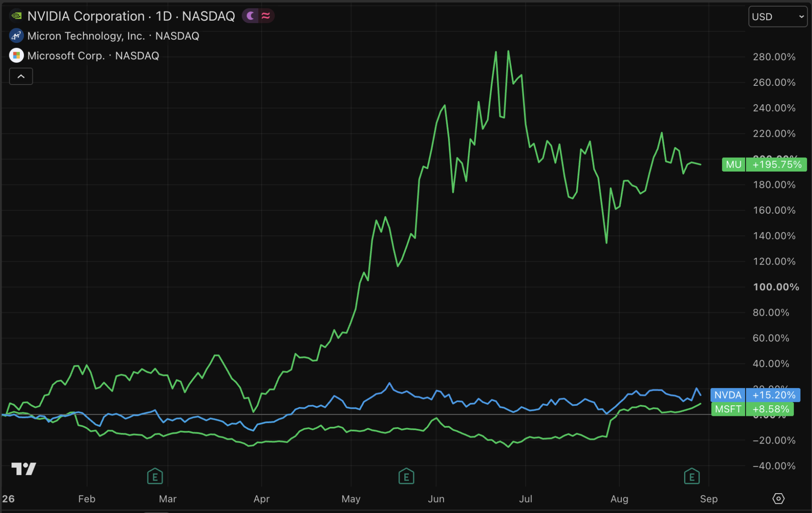This screenshot has width=812, height=513.
Task: Click the MU price label tag
Action: [733, 164]
